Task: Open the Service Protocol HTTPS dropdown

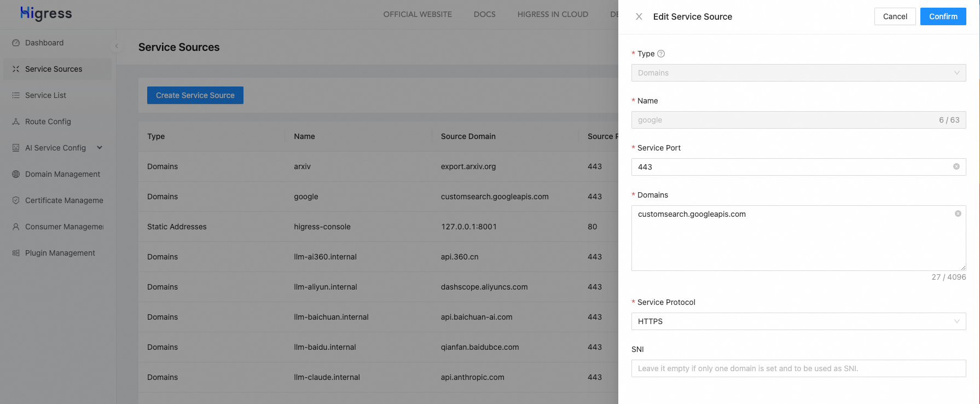Action: pyautogui.click(x=798, y=321)
